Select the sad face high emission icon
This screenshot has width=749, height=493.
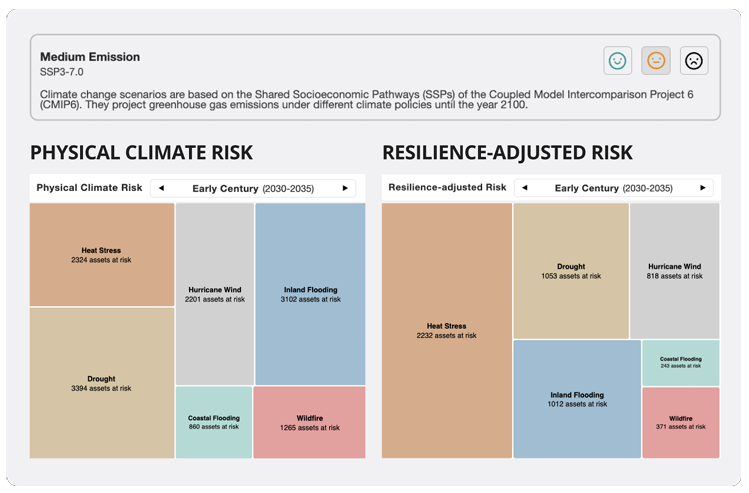pos(694,61)
